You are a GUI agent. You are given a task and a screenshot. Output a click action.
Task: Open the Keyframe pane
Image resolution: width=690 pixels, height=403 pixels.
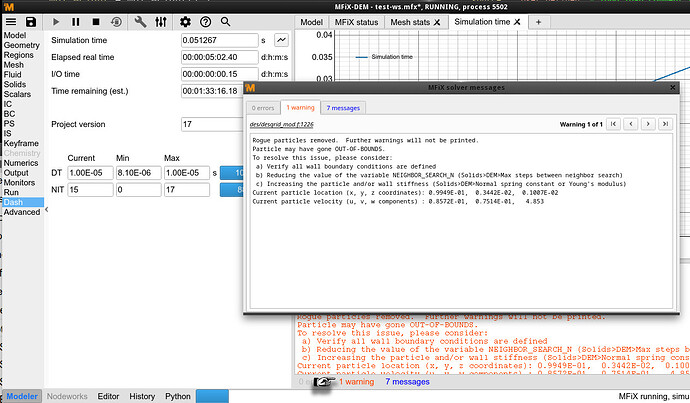[21, 143]
